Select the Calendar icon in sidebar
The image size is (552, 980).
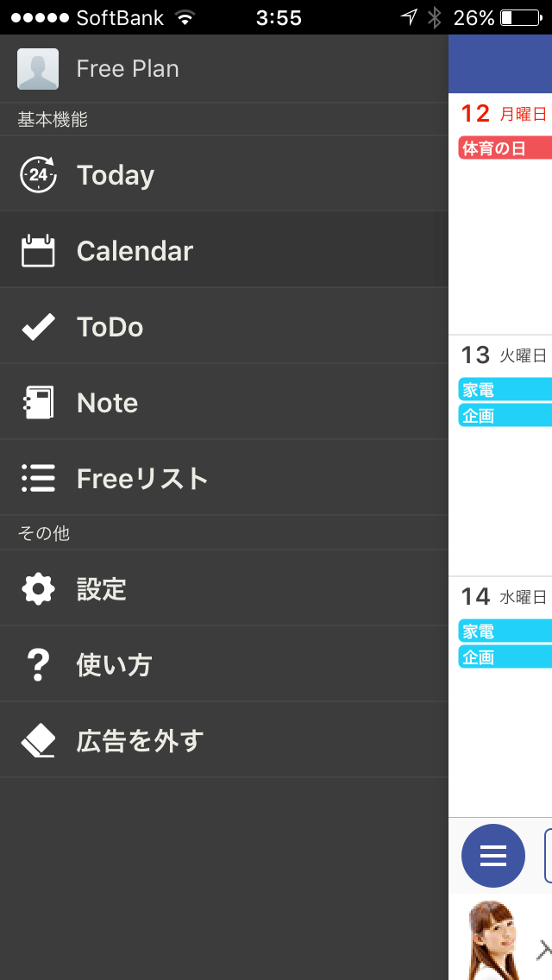pos(38,251)
